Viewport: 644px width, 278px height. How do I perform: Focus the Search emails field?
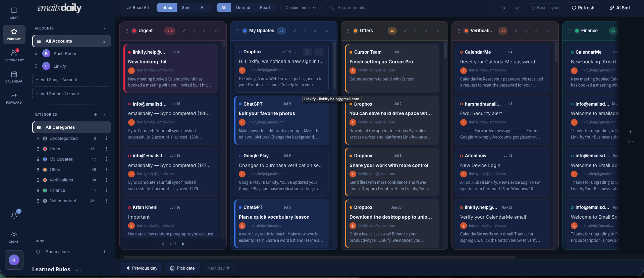point(409,8)
